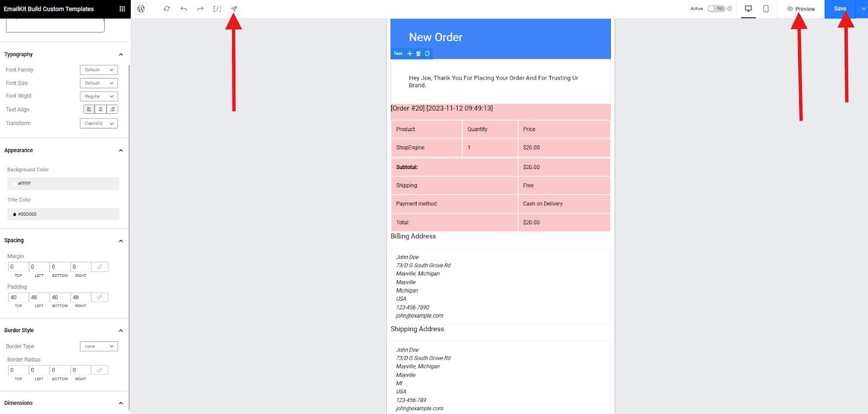Click the Save button
This screenshot has width=868, height=414.
click(x=840, y=9)
